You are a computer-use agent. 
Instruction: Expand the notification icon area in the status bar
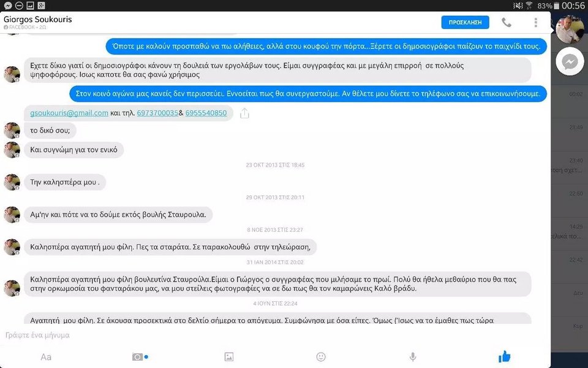[24, 6]
